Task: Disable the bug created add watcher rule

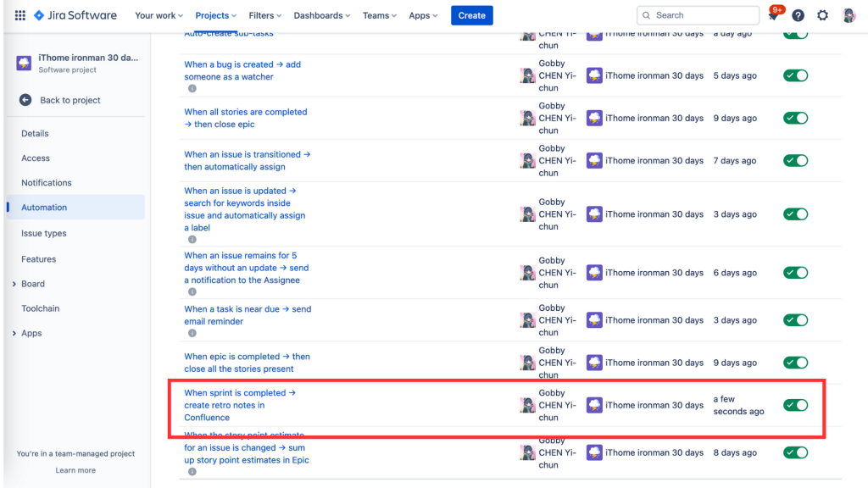Action: click(795, 75)
